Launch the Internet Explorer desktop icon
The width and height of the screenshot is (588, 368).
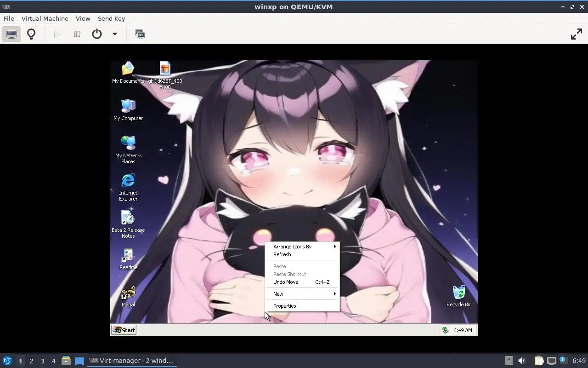pos(128,187)
